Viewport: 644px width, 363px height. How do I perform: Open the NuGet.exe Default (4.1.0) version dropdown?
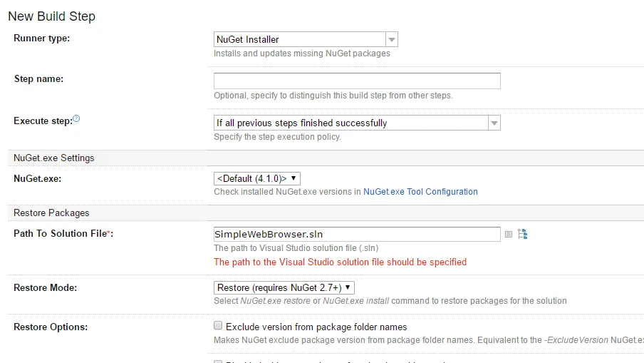[257, 178]
